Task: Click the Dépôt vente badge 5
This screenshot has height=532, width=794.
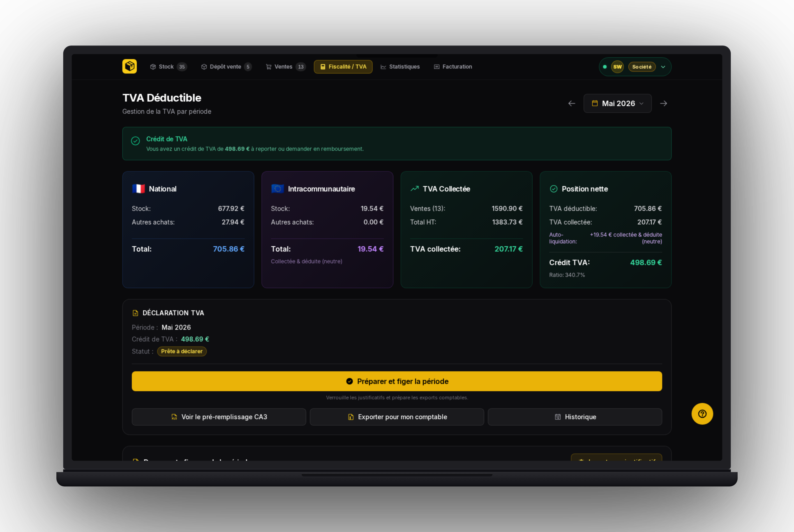Action: click(248, 67)
